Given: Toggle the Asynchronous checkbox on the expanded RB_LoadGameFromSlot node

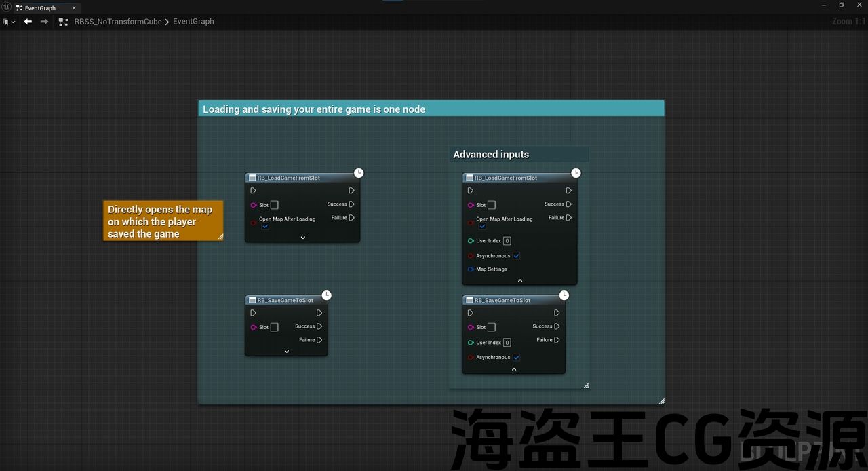Looking at the screenshot, I should point(517,256).
